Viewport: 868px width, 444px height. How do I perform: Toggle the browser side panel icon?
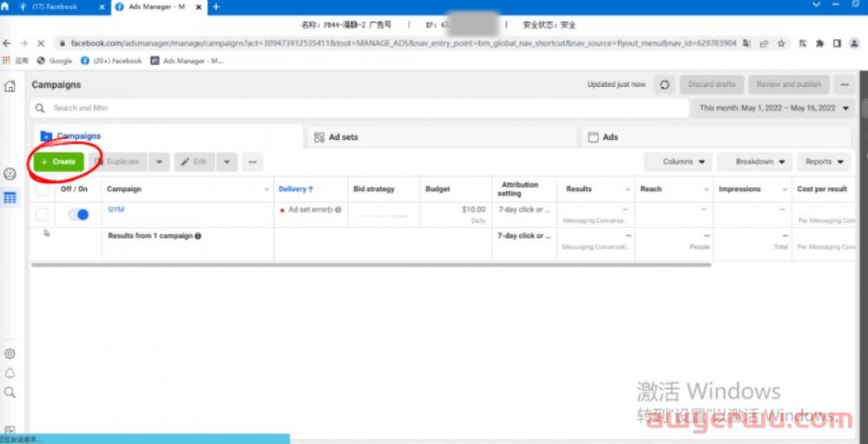(837, 43)
